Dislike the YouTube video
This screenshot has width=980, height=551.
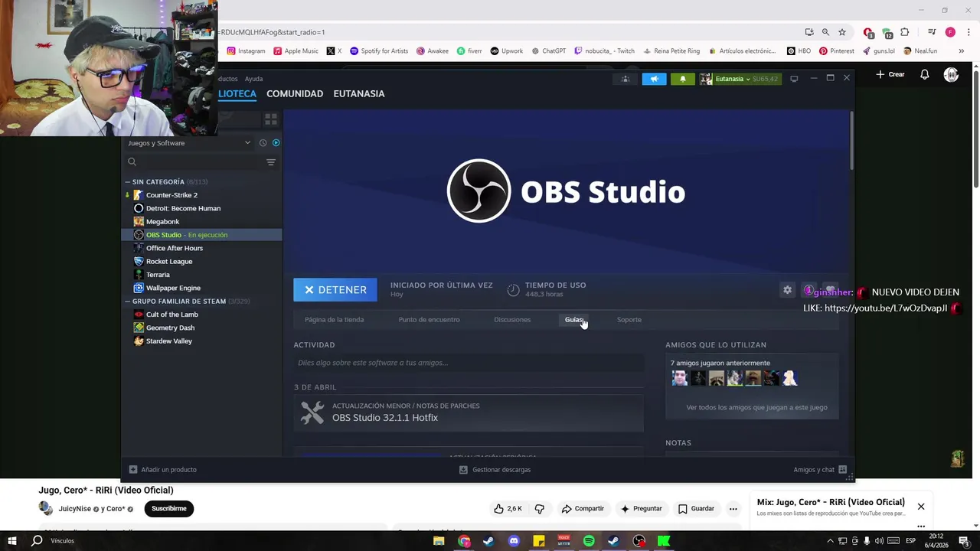pos(539,509)
